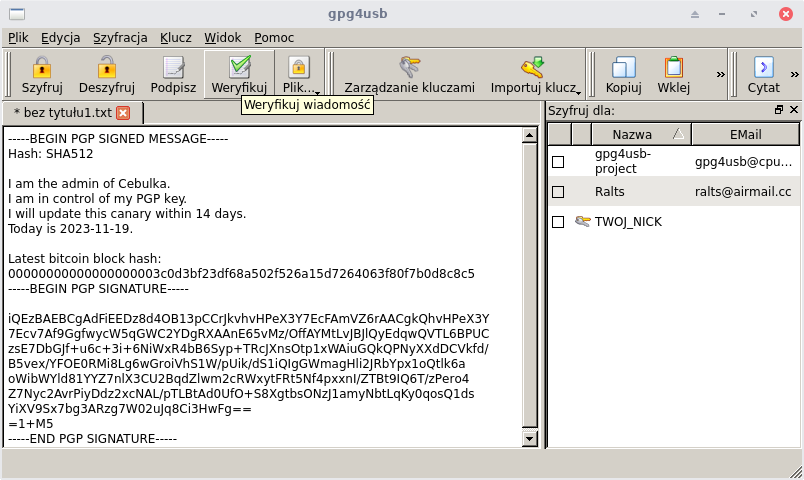Screen dimensions: 804x480
Task: Click the Podpisz (sign) toolbar icon
Action: pos(173,67)
